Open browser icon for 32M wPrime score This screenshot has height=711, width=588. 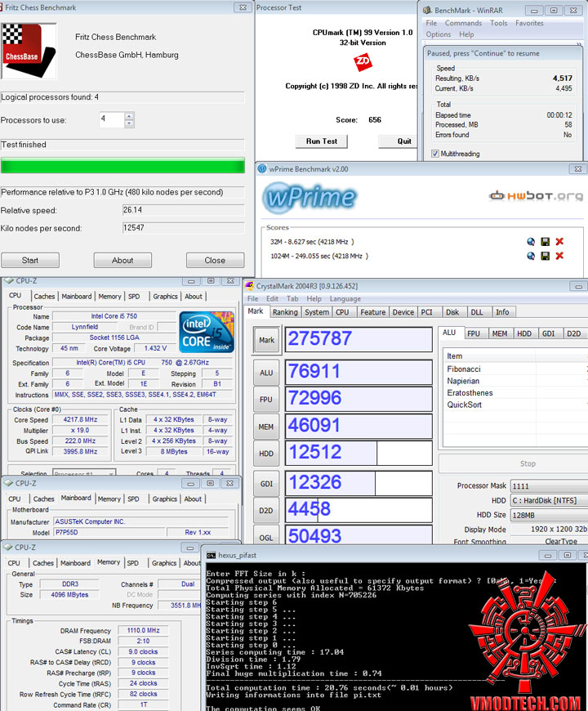pos(531,242)
